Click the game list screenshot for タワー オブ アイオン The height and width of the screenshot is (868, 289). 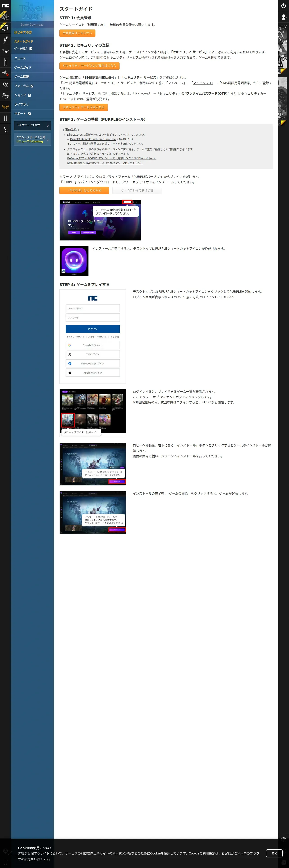pos(93,413)
